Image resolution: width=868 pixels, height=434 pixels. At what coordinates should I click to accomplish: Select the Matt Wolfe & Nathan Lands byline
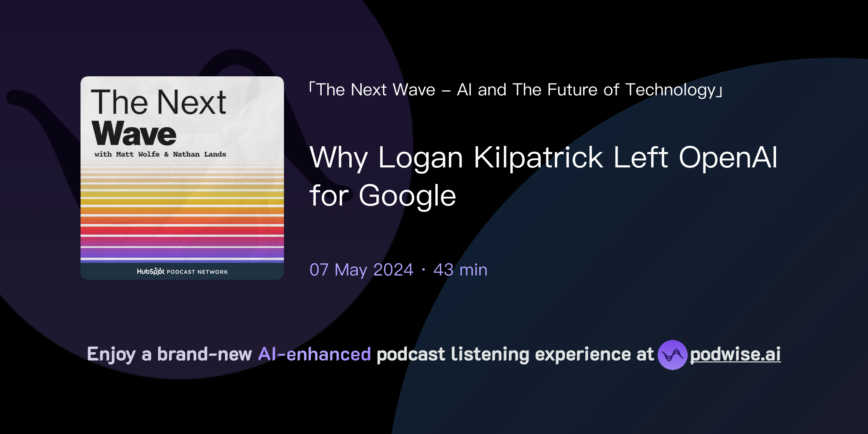pos(160,154)
